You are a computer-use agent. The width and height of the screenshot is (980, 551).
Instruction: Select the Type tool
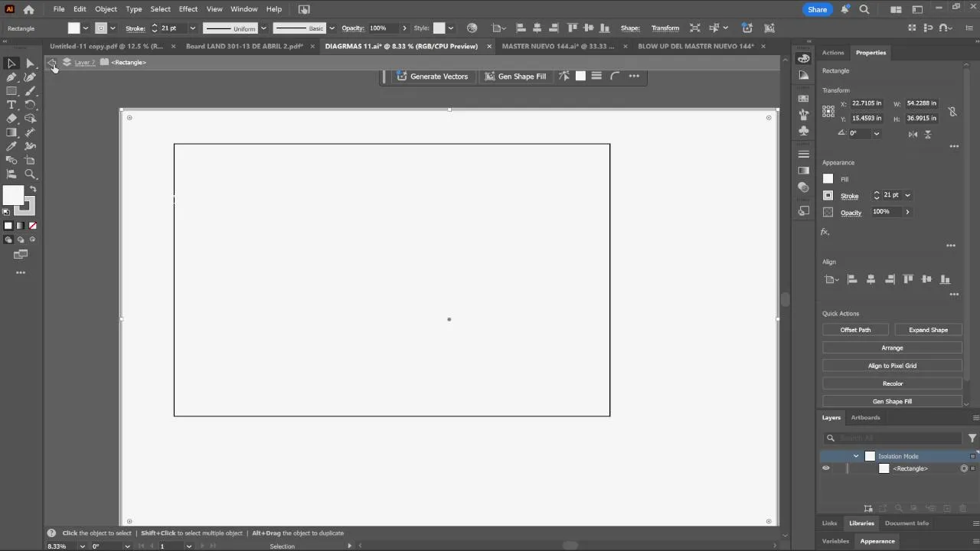(x=11, y=105)
